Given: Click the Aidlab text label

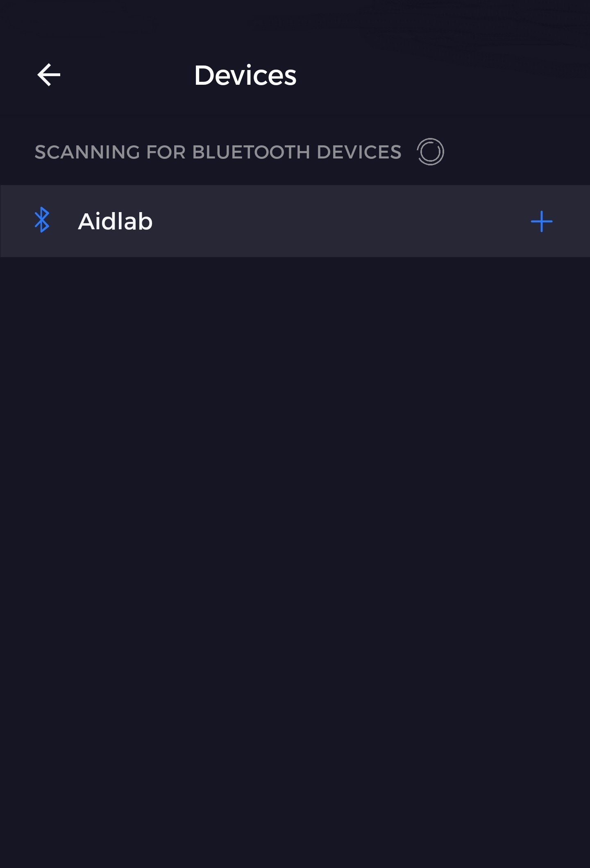Looking at the screenshot, I should (x=115, y=222).
